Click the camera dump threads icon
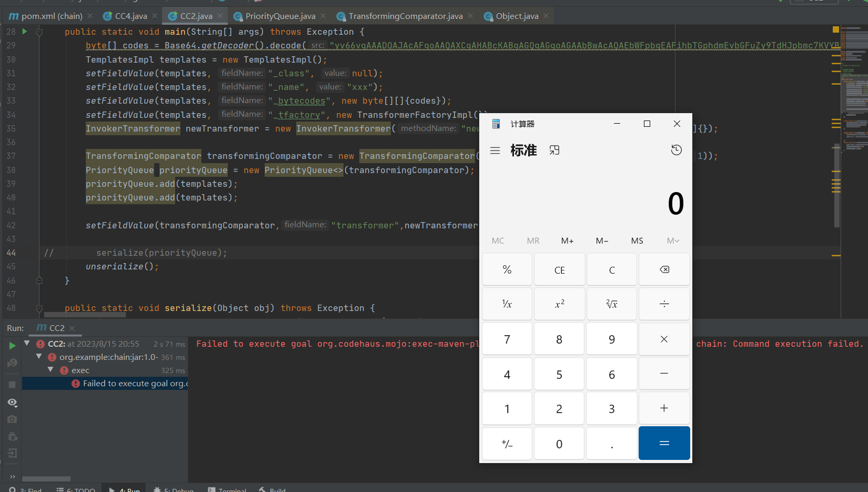The width and height of the screenshot is (868, 492). tap(12, 419)
